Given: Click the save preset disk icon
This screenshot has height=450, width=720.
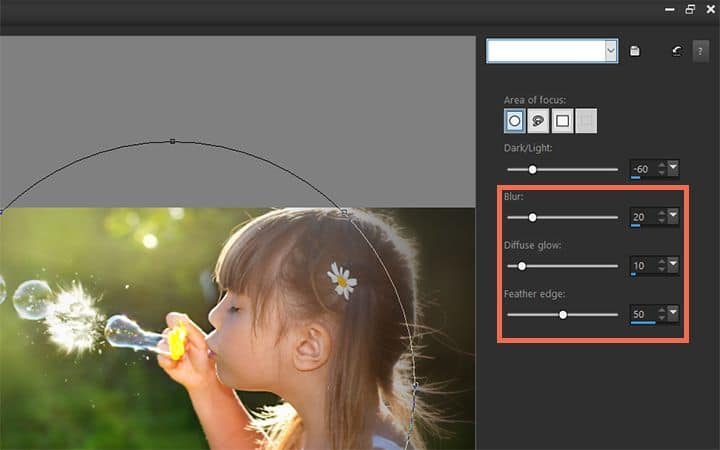Looking at the screenshot, I should coord(635,51).
